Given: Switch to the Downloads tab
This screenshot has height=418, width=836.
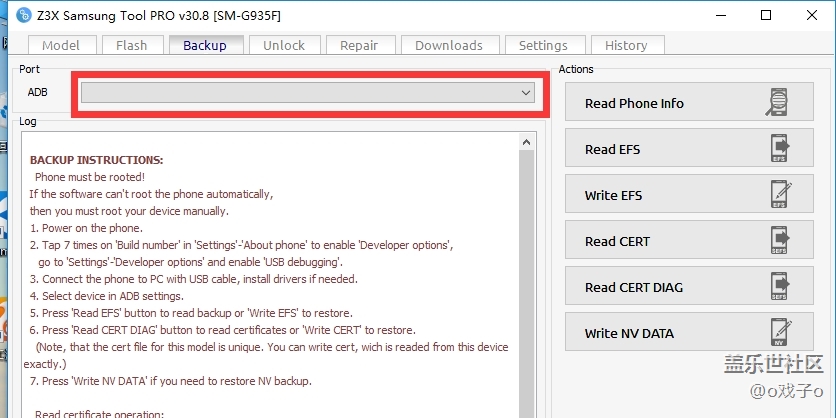Looking at the screenshot, I should click(x=448, y=45).
